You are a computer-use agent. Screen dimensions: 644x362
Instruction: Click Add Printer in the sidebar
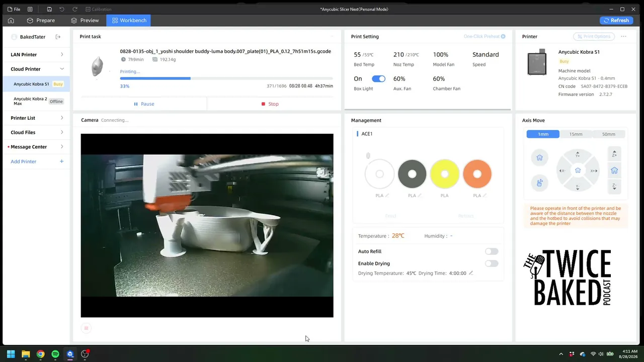click(x=36, y=161)
